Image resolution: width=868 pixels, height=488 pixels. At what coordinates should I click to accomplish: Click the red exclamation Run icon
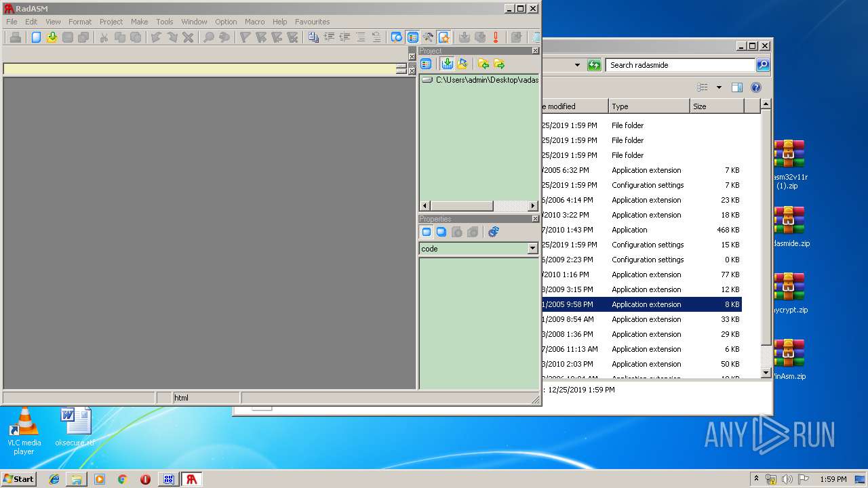(496, 37)
